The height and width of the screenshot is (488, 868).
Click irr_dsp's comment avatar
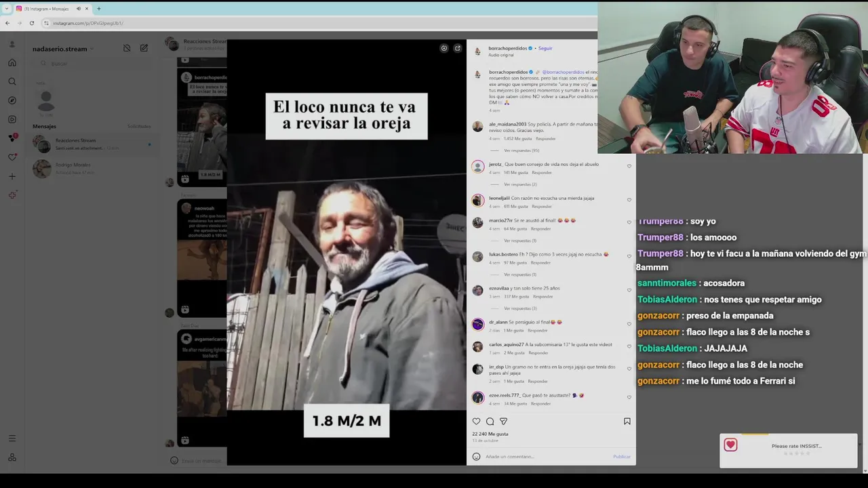coord(478,369)
